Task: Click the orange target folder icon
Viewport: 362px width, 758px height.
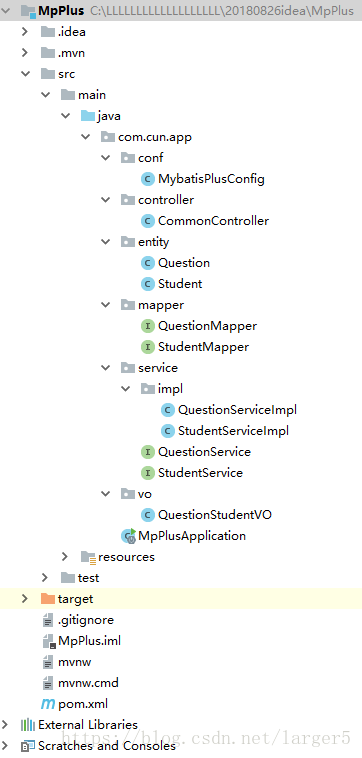Action: pyautogui.click(x=47, y=599)
